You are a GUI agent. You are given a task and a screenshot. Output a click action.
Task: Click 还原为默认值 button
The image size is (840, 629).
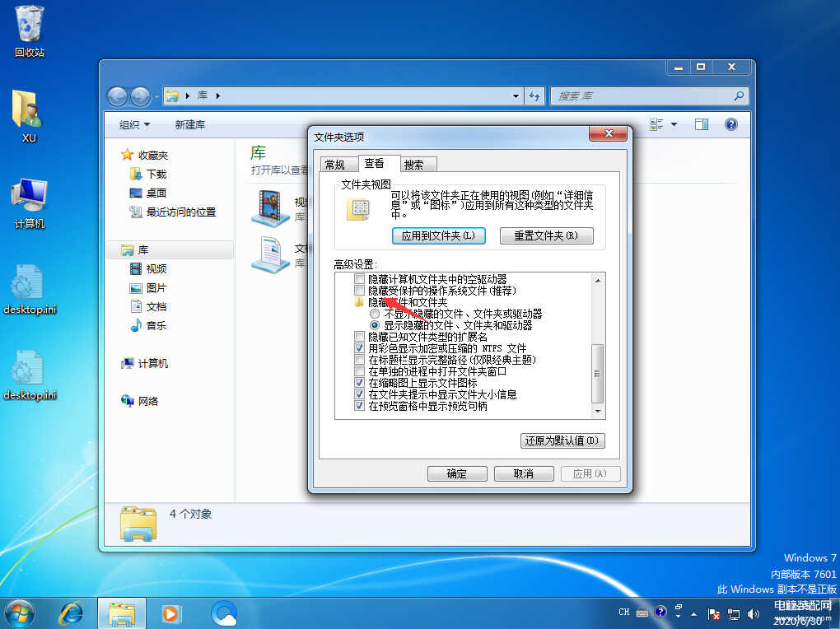click(562, 440)
